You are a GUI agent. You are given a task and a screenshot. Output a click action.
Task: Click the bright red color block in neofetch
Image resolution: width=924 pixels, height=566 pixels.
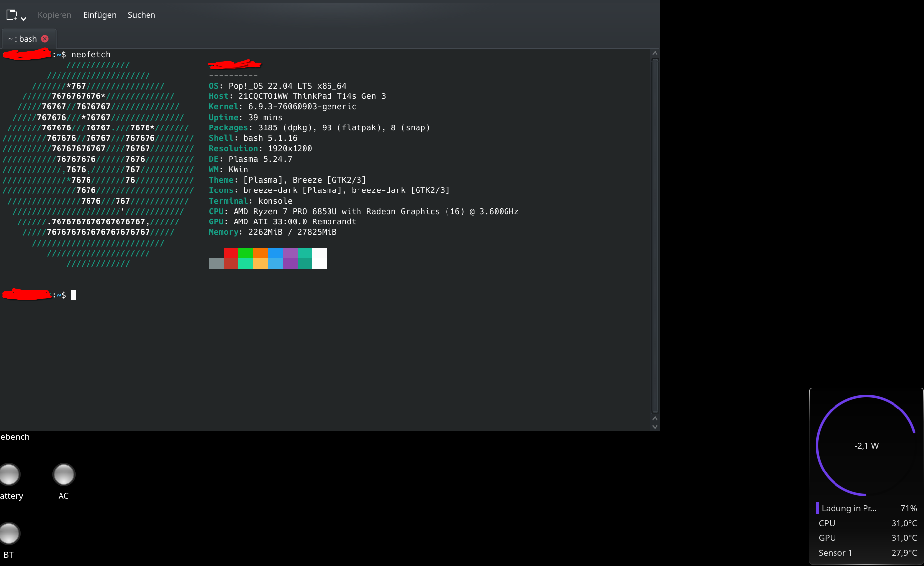(x=231, y=253)
